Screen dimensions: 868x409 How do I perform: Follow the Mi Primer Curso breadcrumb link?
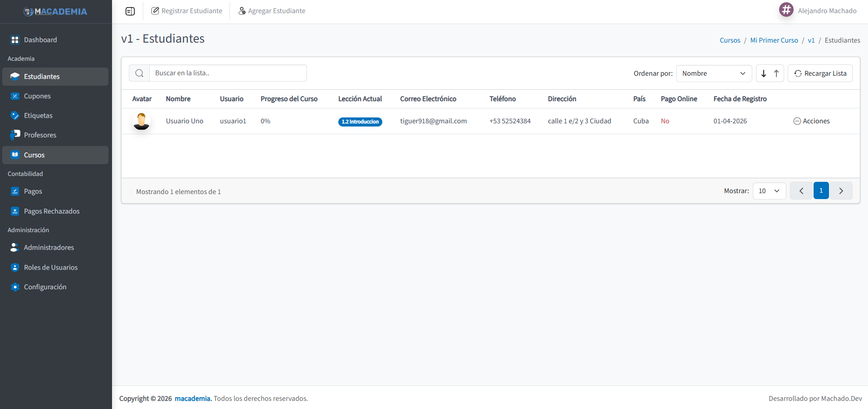[774, 40]
